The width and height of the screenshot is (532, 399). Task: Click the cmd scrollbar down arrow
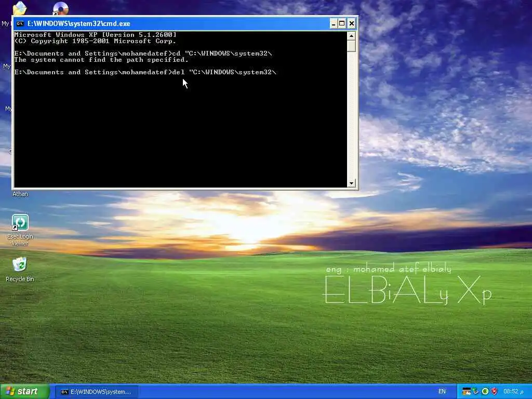[352, 183]
